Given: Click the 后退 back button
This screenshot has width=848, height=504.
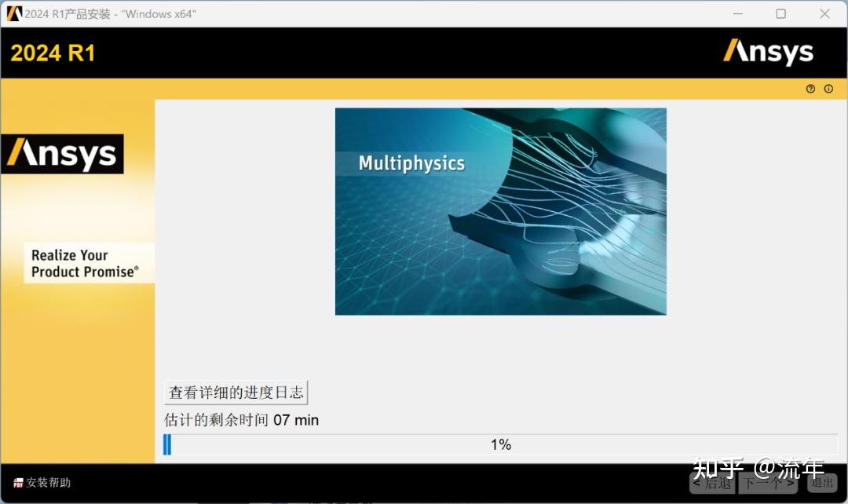Looking at the screenshot, I should point(712,484).
